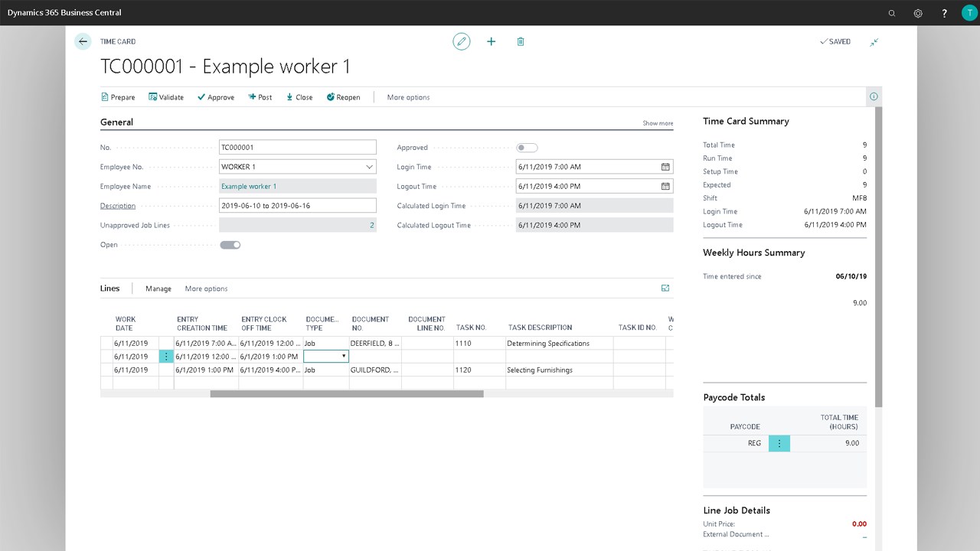Open row options for the second line
The width and height of the screenshot is (980, 551).
[166, 357]
